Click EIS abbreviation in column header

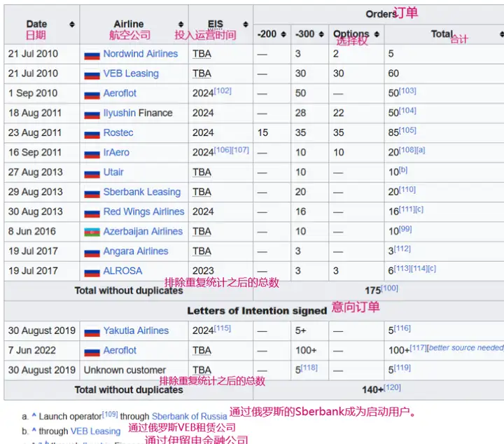[216, 25]
